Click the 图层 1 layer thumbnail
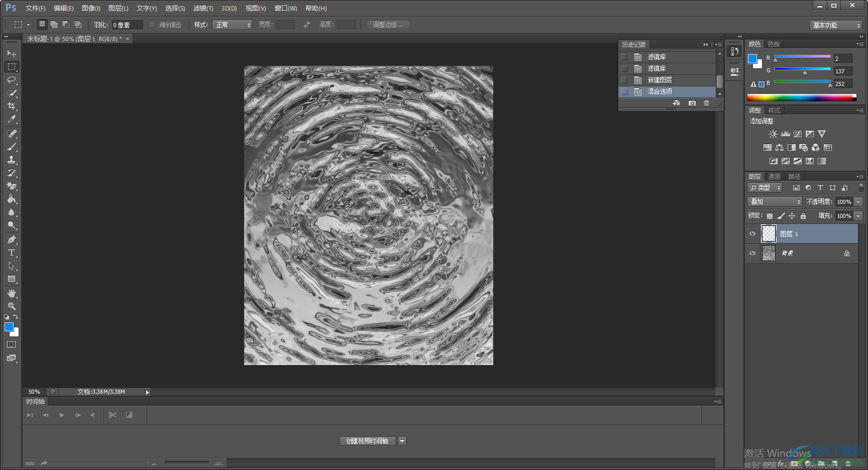868x470 pixels. pos(769,233)
